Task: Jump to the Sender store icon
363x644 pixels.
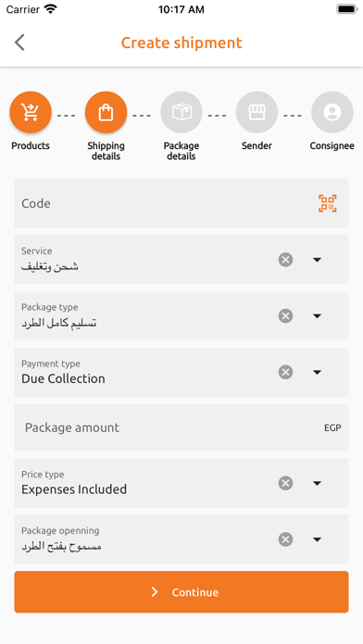Action: pyautogui.click(x=257, y=112)
